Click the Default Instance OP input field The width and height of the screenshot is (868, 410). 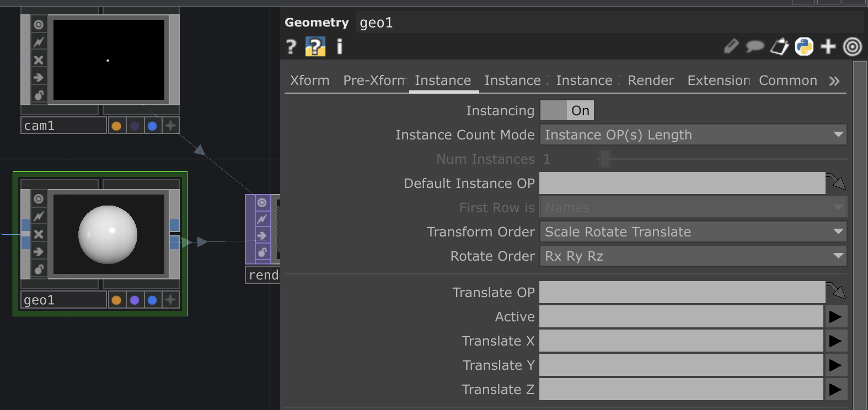pos(682,184)
